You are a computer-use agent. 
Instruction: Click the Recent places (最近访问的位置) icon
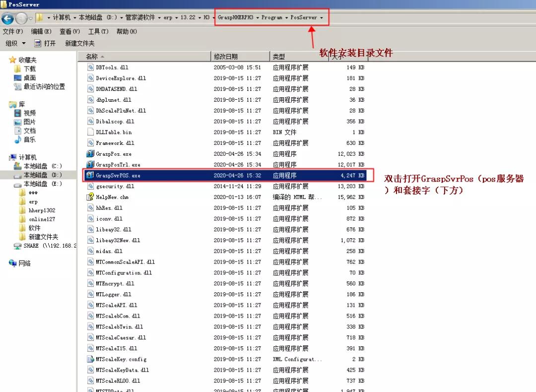click(18, 86)
